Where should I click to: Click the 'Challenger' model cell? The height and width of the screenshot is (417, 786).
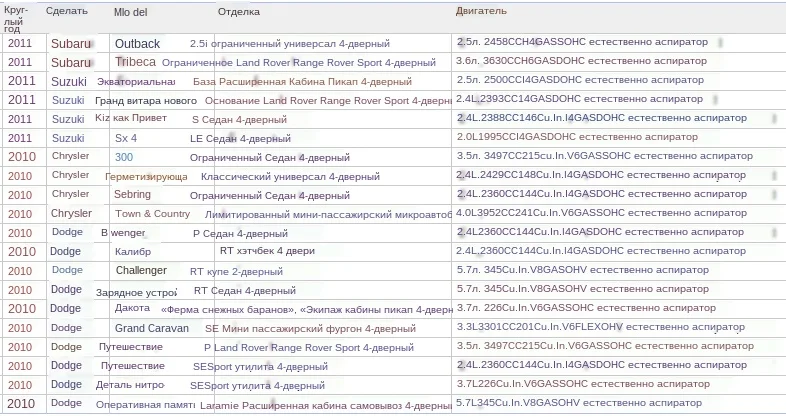(141, 271)
